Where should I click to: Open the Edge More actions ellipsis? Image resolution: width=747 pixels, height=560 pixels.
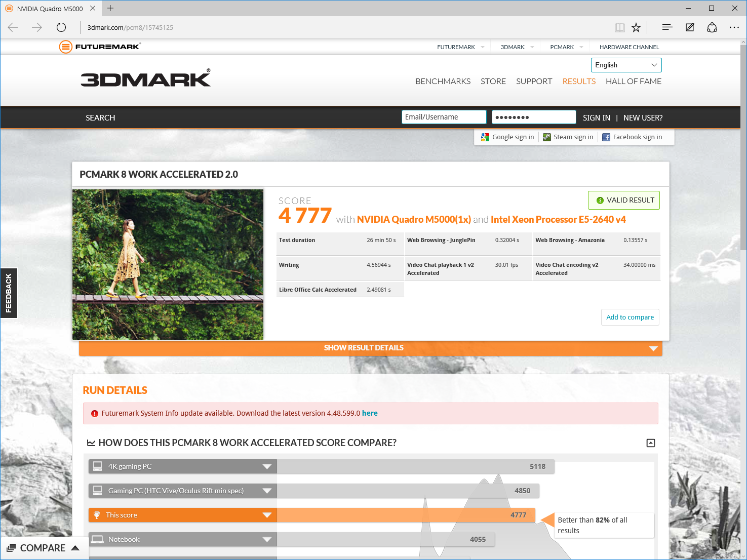click(x=734, y=27)
